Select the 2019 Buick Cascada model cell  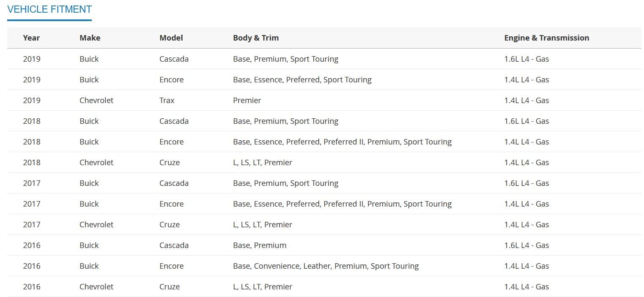coord(174,59)
